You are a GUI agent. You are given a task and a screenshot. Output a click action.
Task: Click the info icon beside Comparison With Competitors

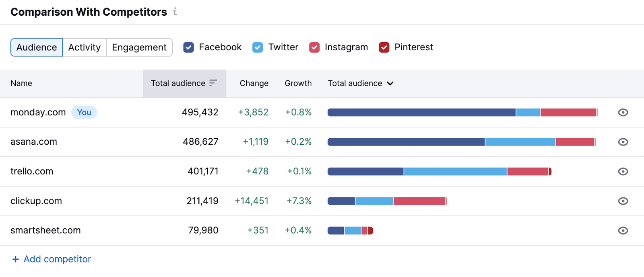coord(175,12)
